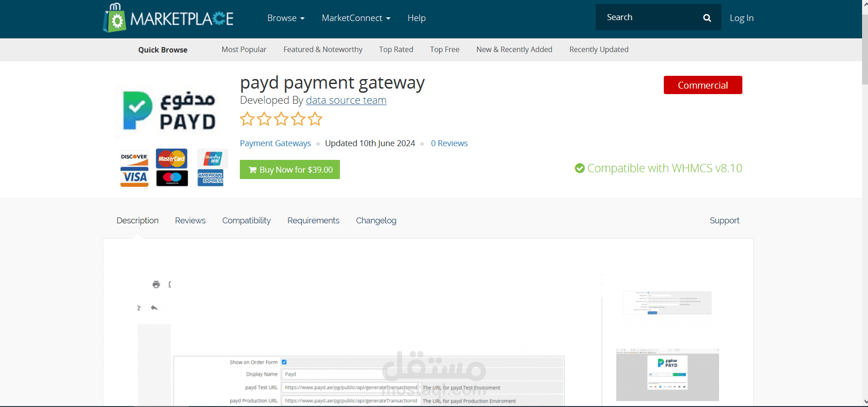
Task: Open data source team developer link
Action: click(x=346, y=100)
